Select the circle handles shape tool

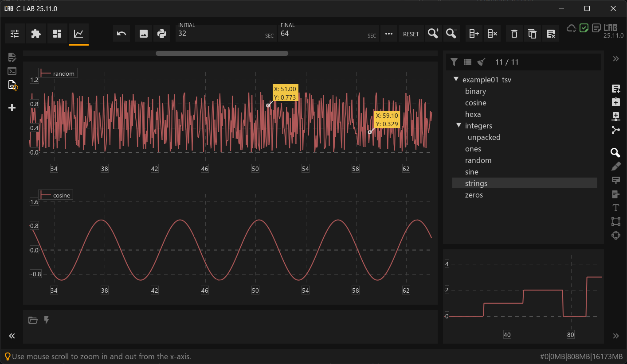point(616,235)
